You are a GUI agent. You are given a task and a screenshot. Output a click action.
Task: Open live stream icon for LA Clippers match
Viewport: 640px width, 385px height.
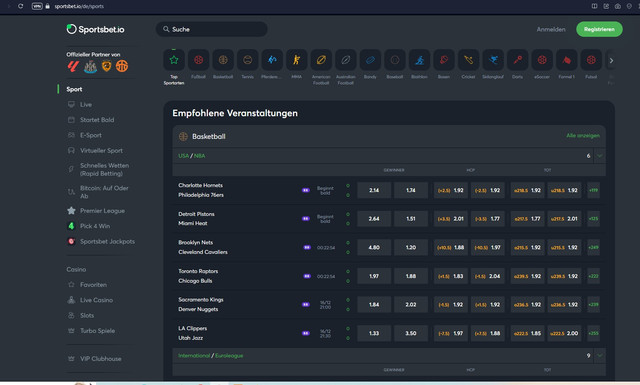click(x=306, y=333)
